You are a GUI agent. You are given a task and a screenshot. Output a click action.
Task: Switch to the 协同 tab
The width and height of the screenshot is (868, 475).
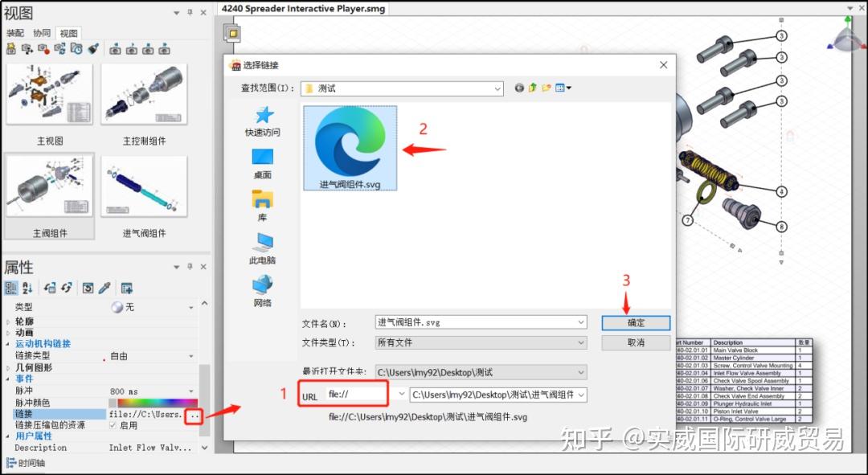point(40,33)
